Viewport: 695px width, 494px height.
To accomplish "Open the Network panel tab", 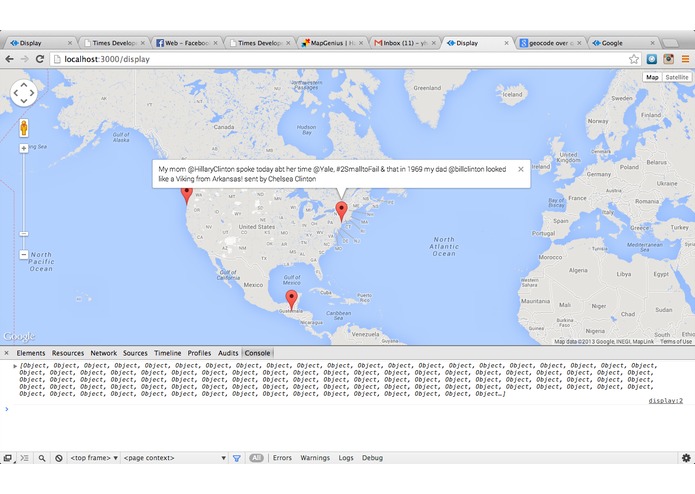I will click(104, 353).
